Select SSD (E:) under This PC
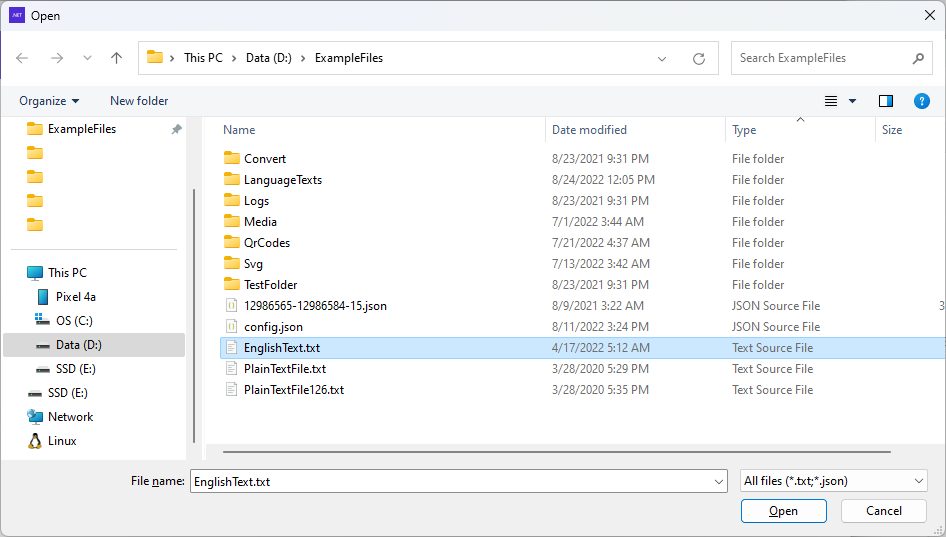Image resolution: width=946 pixels, height=537 pixels. (75, 369)
